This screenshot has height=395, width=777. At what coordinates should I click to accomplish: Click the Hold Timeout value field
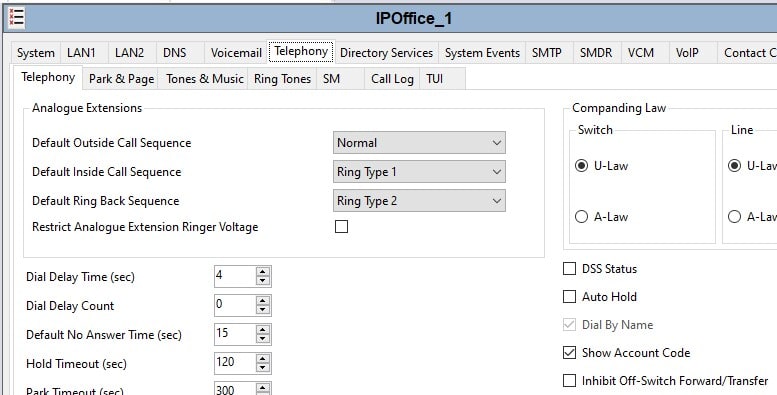pos(235,363)
